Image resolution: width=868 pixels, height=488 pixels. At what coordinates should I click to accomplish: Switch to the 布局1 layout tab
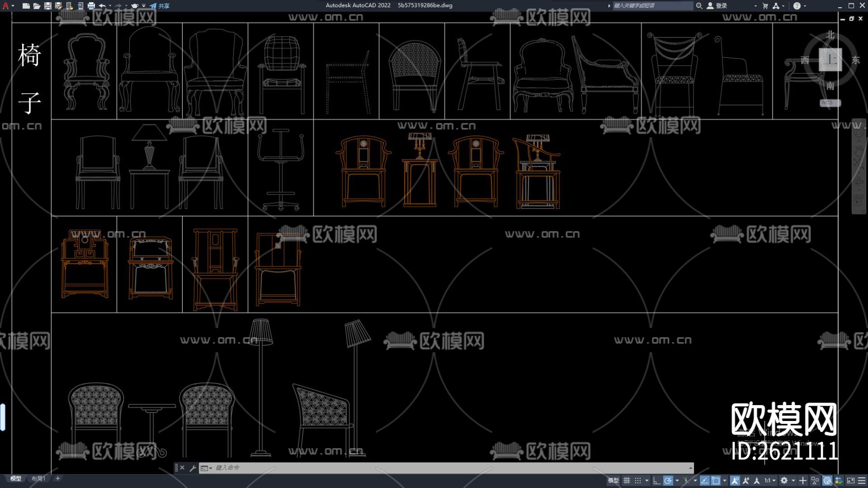[x=38, y=478]
